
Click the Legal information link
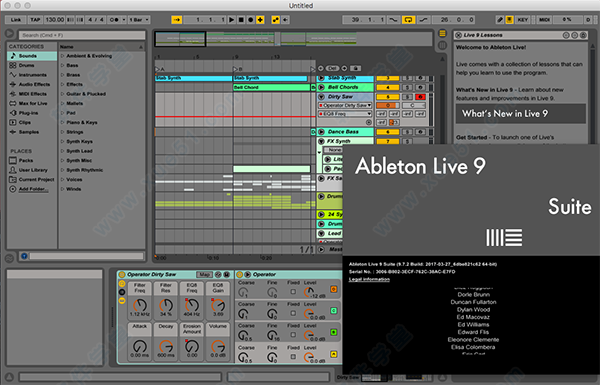369,279
